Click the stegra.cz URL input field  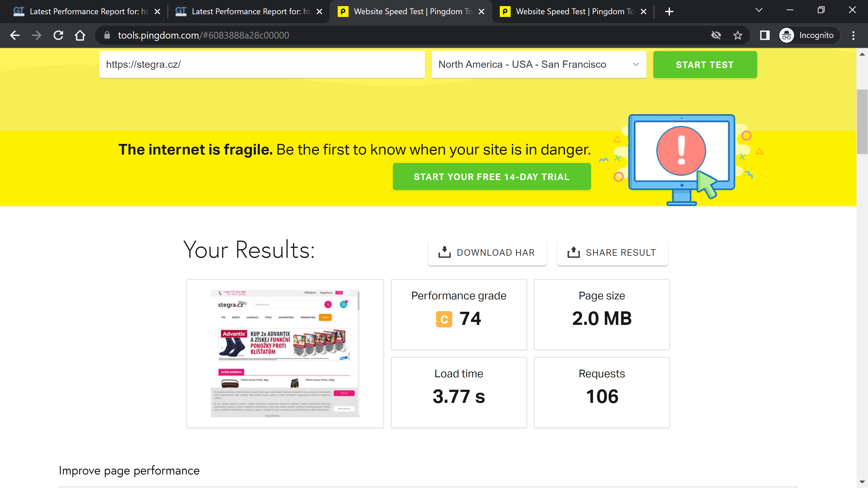point(262,64)
